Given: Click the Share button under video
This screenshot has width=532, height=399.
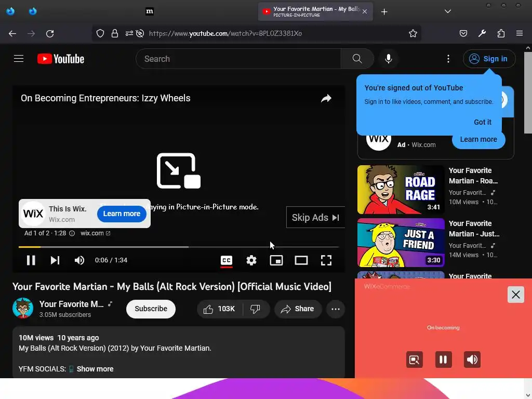Looking at the screenshot, I should point(298,309).
